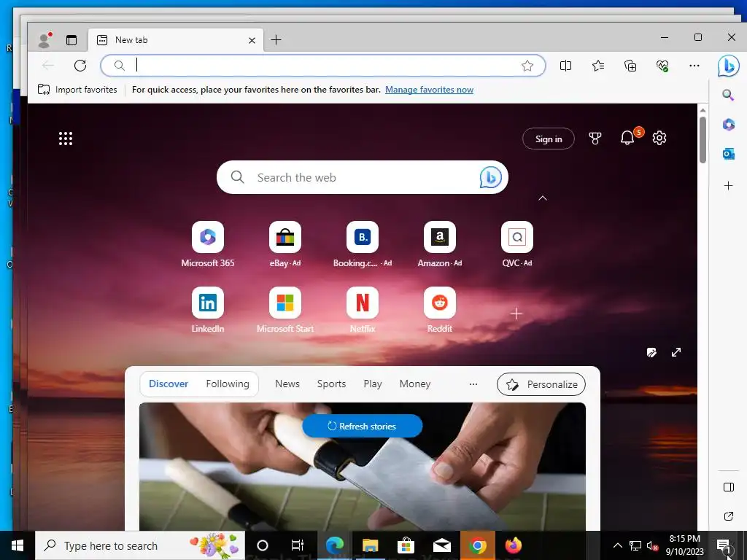This screenshot has width=747, height=560.
Task: Reload the page with refresh icon
Action: point(80,65)
